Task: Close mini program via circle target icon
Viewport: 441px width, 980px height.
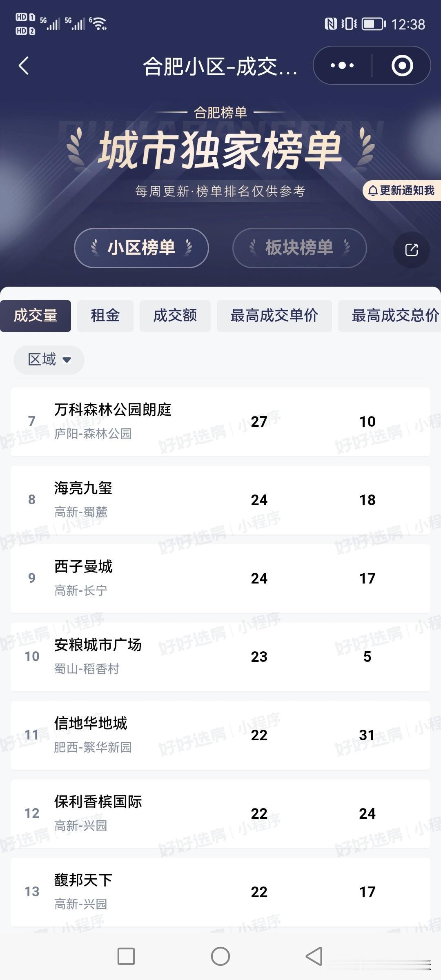Action: pos(402,65)
